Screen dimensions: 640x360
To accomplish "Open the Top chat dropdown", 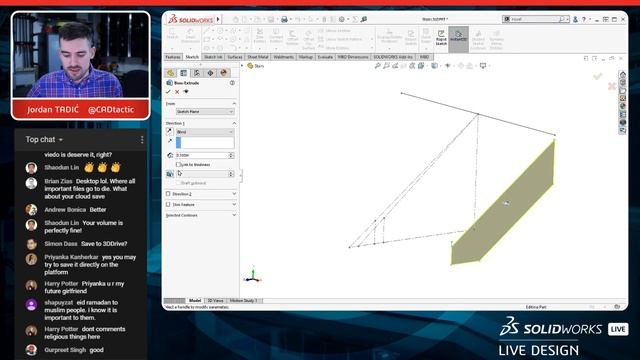I will 44,140.
